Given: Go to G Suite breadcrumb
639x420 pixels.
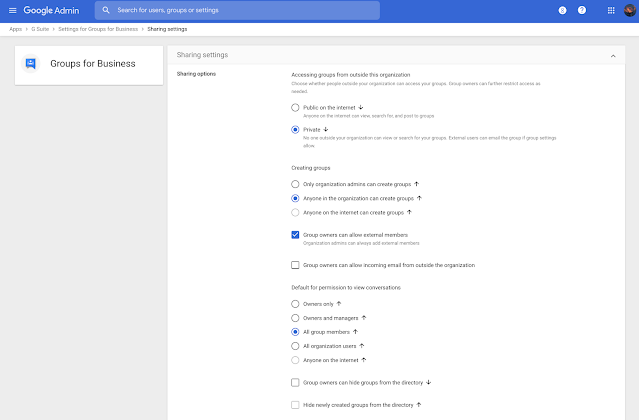Looking at the screenshot, I should 40,29.
